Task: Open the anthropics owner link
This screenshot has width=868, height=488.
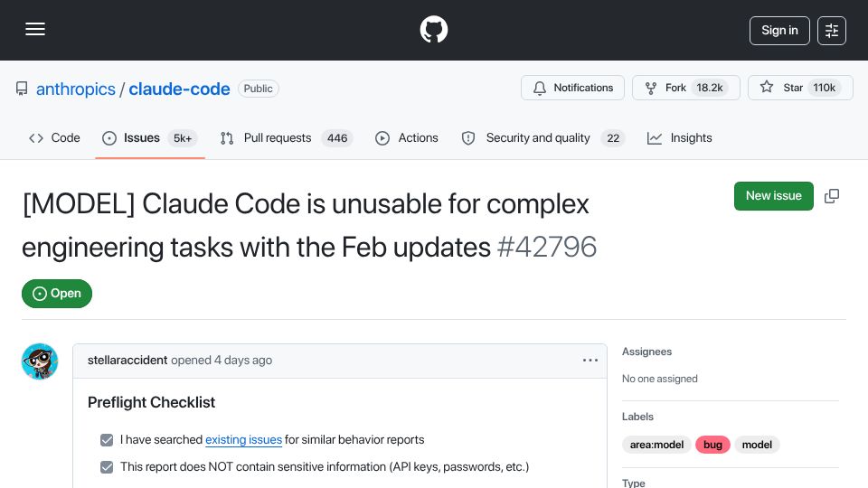Action: [76, 89]
